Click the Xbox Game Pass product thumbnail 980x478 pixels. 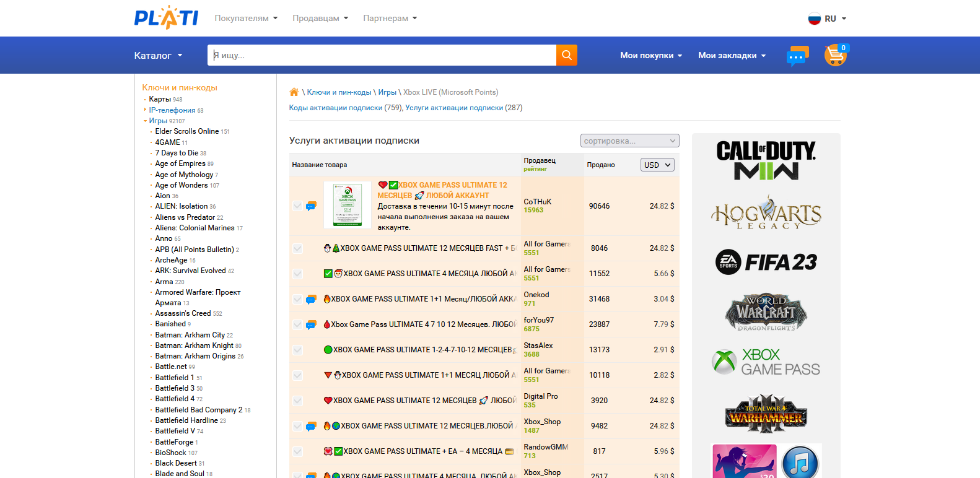pos(348,205)
